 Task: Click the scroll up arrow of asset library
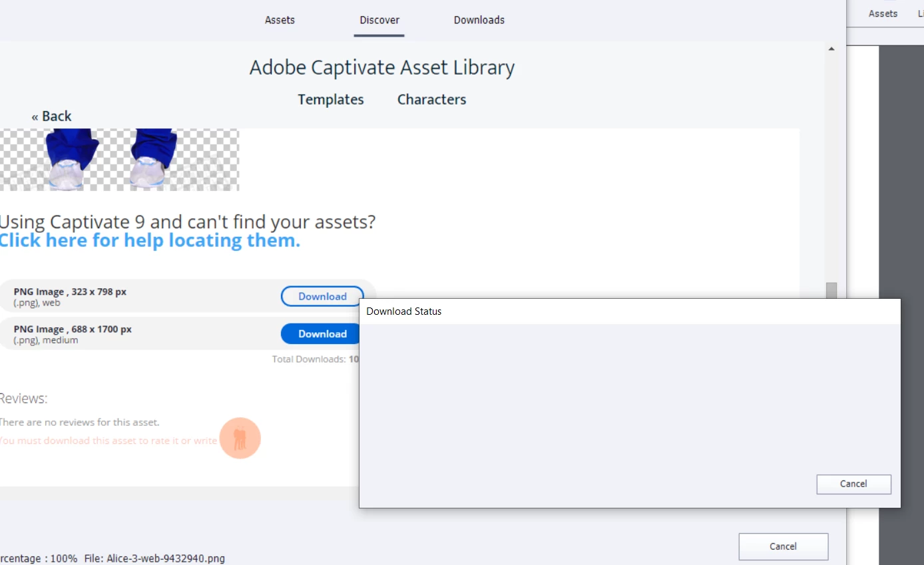point(831,49)
